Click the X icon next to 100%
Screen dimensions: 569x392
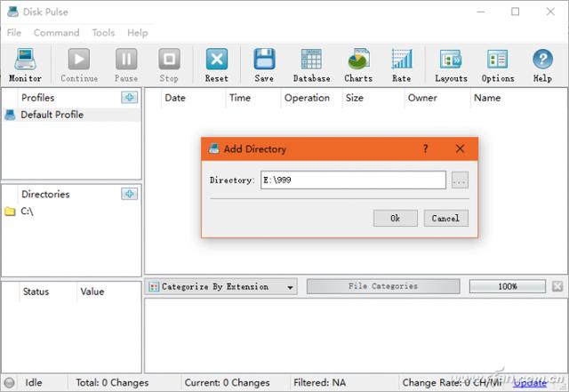pos(557,286)
